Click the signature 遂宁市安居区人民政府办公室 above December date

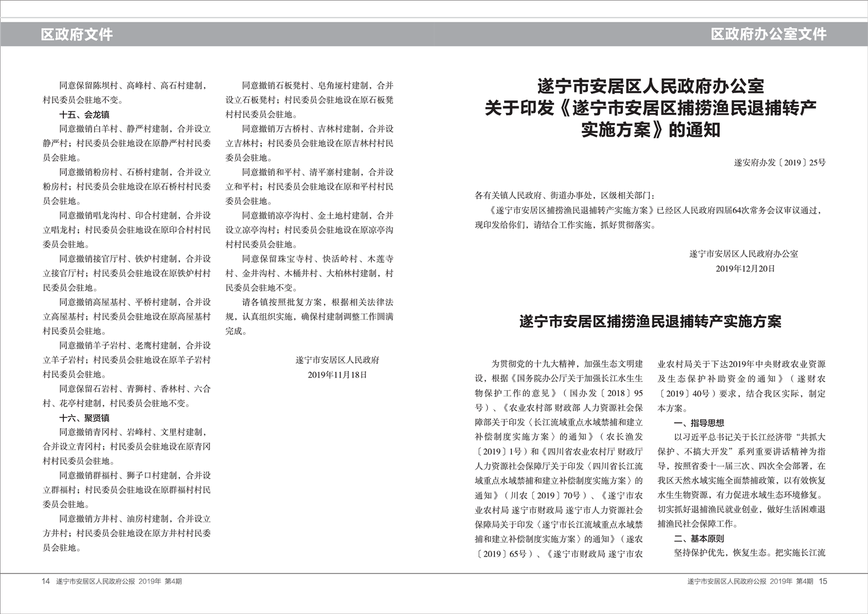click(744, 254)
